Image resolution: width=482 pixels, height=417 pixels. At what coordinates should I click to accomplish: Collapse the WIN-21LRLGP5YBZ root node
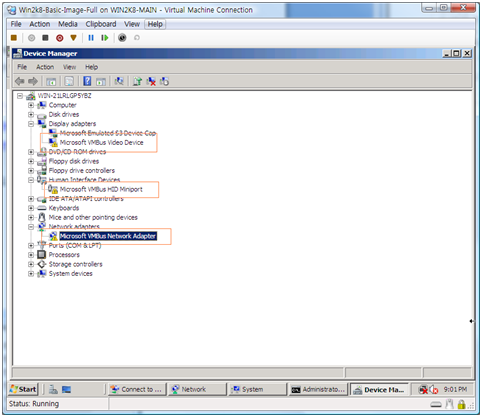[20, 96]
